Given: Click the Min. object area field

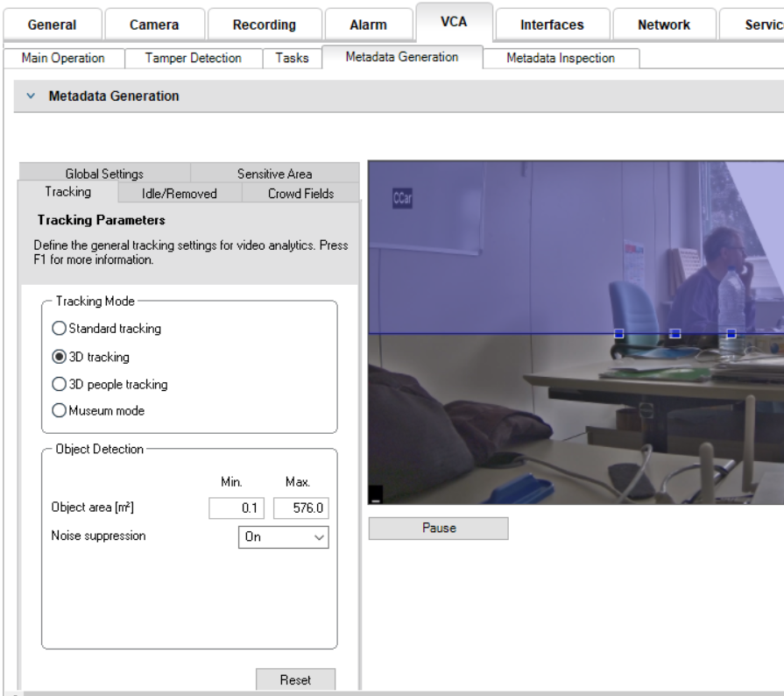Looking at the screenshot, I should [x=237, y=508].
